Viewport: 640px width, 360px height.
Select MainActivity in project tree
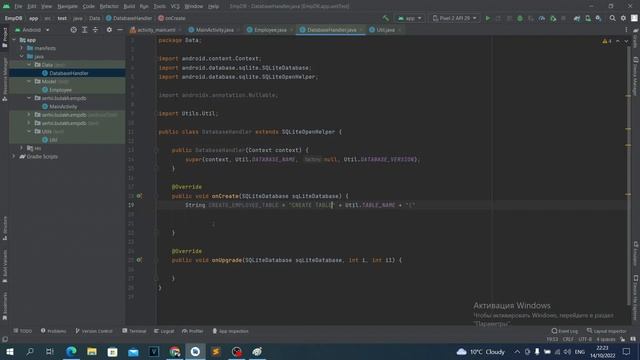coord(63,107)
